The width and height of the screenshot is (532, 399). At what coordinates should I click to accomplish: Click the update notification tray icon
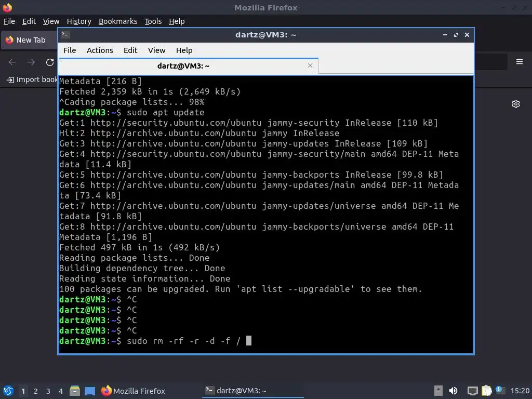tap(500, 390)
